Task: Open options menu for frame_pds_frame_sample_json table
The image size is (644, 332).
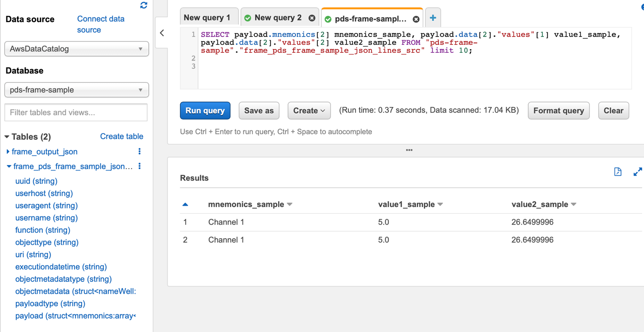Action: click(140, 166)
